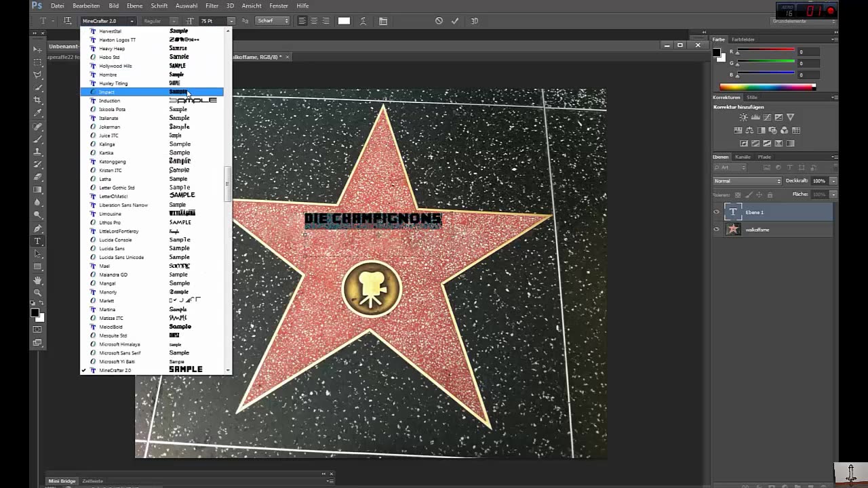Open the blend mode Normal dropdown
Image resolution: width=868 pixels, height=488 pixels.
[x=747, y=181]
